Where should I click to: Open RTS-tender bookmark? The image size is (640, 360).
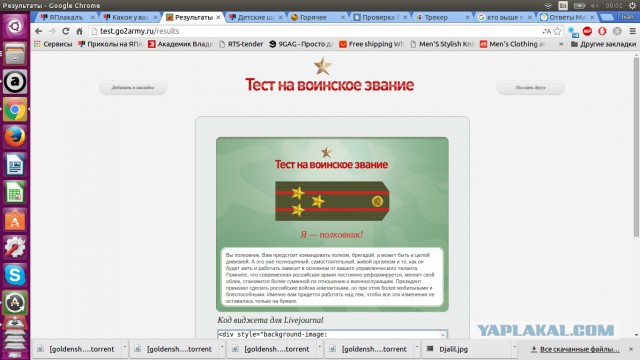241,44
